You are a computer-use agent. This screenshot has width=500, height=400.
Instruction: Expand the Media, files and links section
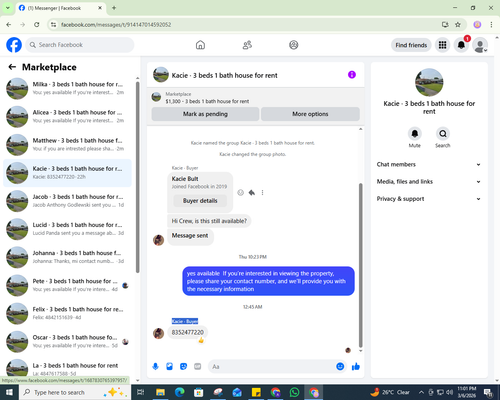[429, 182]
